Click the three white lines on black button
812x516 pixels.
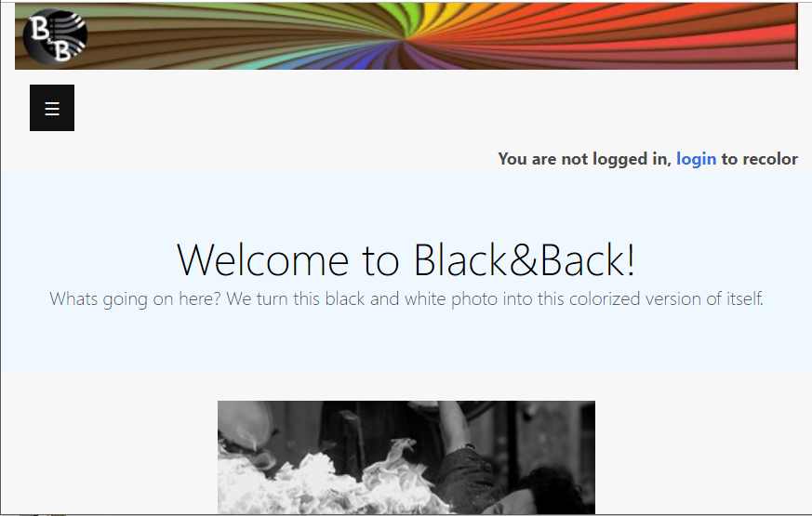[52, 109]
